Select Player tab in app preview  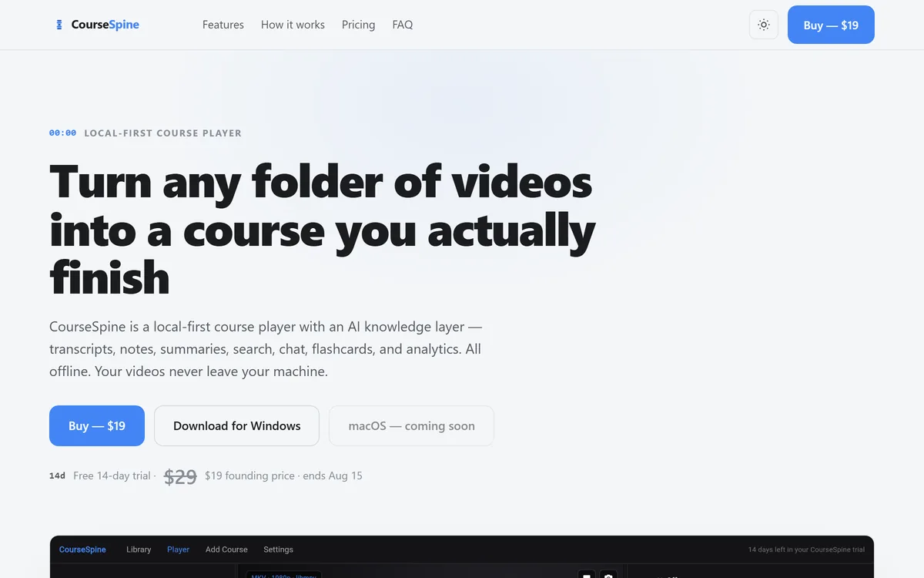pos(178,549)
